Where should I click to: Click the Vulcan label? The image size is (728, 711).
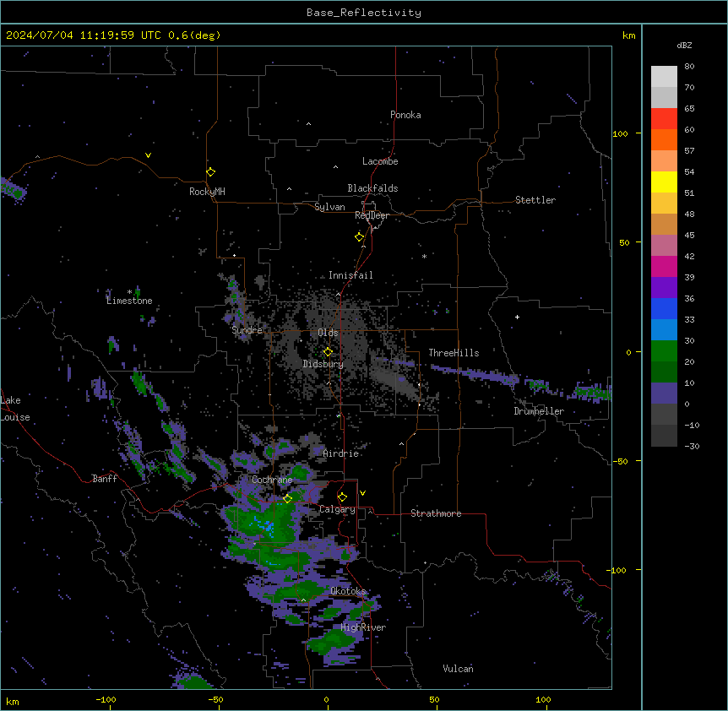click(x=458, y=668)
